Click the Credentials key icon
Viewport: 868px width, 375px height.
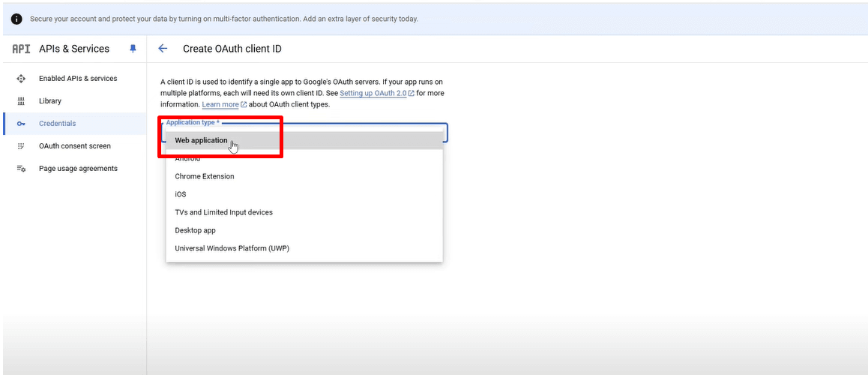[x=21, y=124]
